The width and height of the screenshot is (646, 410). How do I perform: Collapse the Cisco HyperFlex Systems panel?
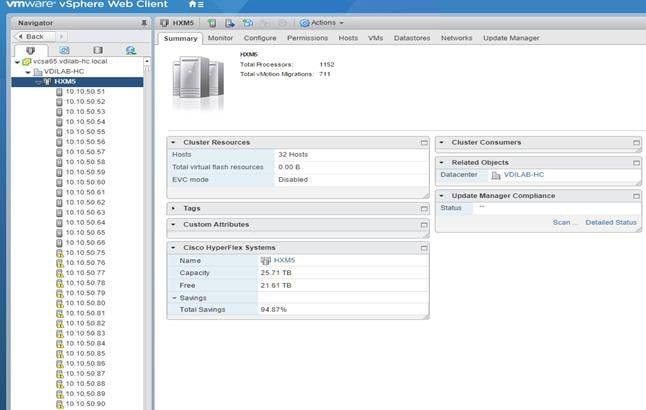tap(173, 248)
